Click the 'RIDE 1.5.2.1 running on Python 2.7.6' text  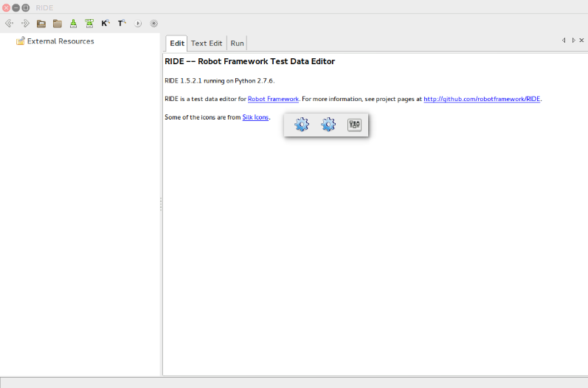click(x=220, y=81)
